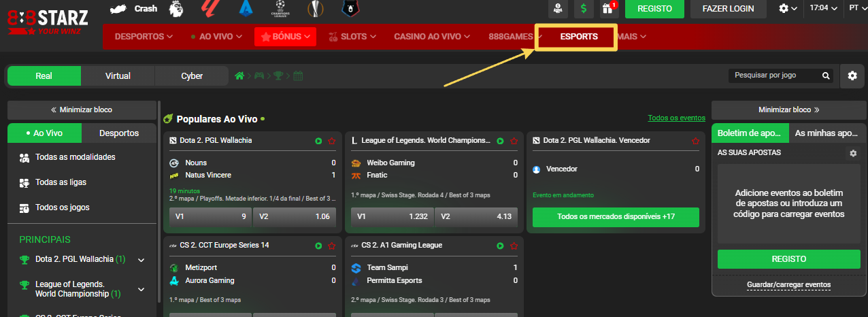
Task: Play live stream for Nouns vs Natus Vincere
Action: point(318,141)
